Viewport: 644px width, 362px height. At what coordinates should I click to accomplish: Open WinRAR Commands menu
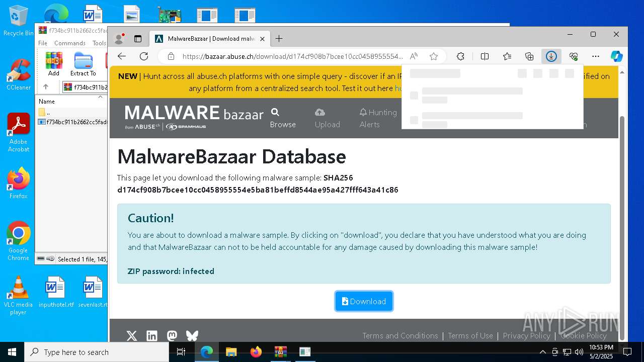click(x=70, y=43)
